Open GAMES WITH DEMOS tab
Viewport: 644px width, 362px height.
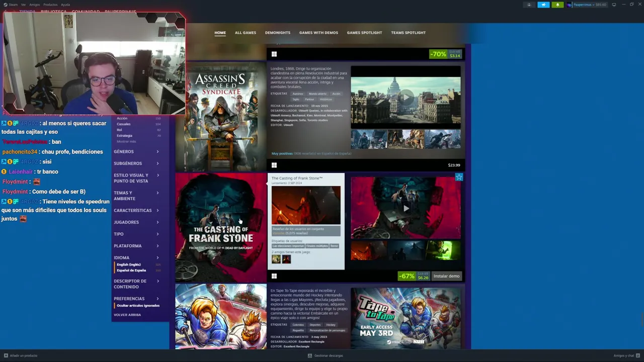point(318,33)
